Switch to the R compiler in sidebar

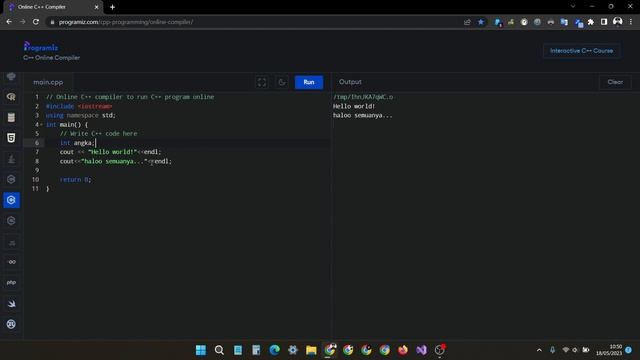11,97
